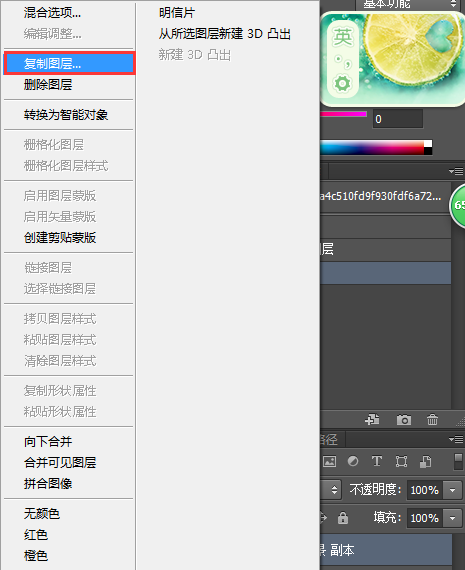
Task: Click the color value field showing 0
Action: [x=398, y=119]
